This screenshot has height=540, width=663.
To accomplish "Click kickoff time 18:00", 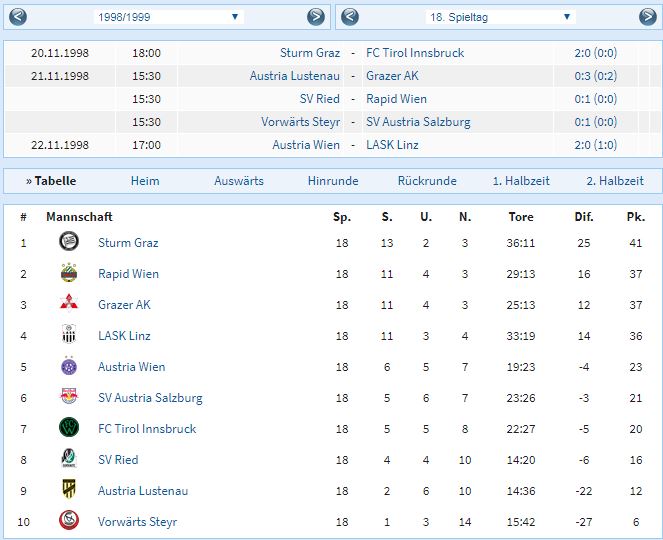I will (x=146, y=53).
